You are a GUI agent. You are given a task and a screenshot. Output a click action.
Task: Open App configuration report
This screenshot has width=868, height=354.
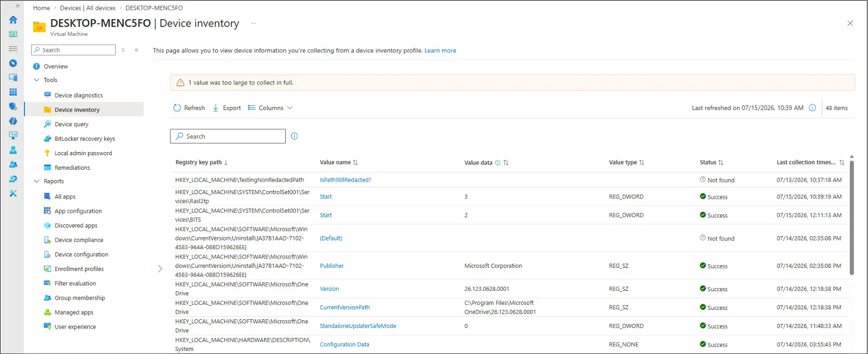(x=78, y=211)
